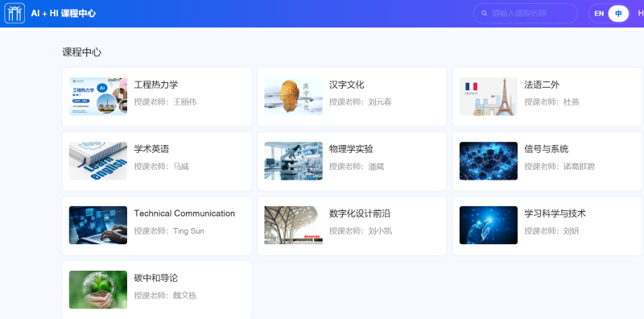644x319 pixels.
Task: Click teacher name Ting Sun
Action: point(188,231)
